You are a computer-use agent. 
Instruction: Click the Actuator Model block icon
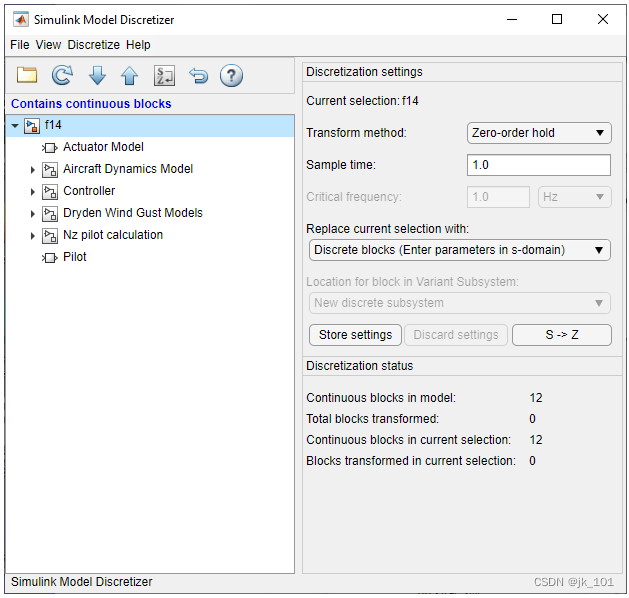(49, 148)
